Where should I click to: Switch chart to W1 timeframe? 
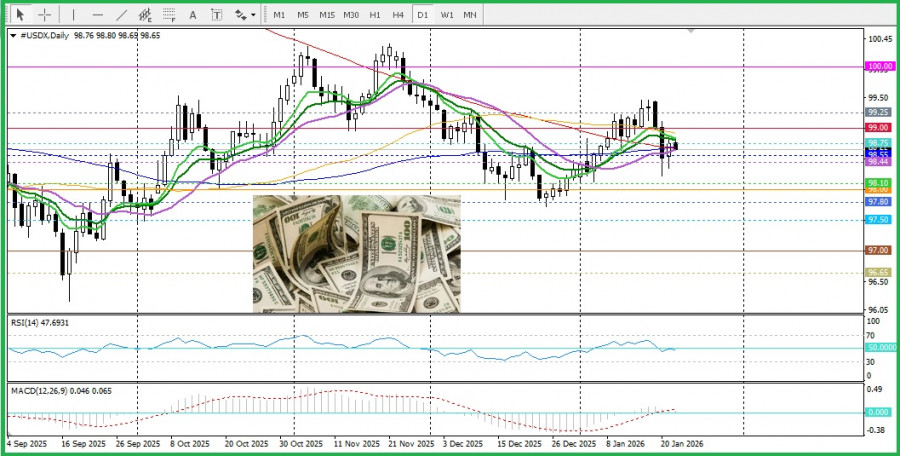[x=447, y=15]
